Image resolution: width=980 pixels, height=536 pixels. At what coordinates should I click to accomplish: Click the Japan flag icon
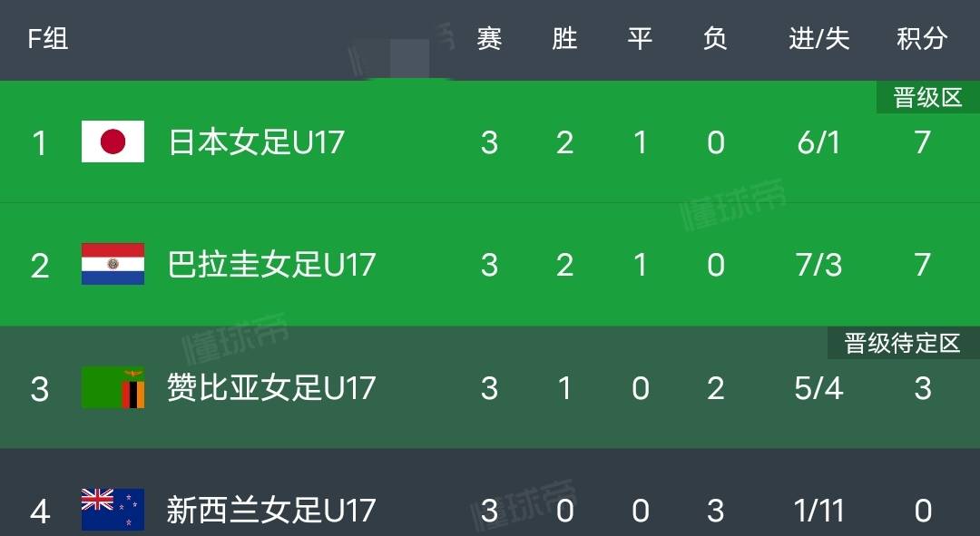click(x=113, y=141)
